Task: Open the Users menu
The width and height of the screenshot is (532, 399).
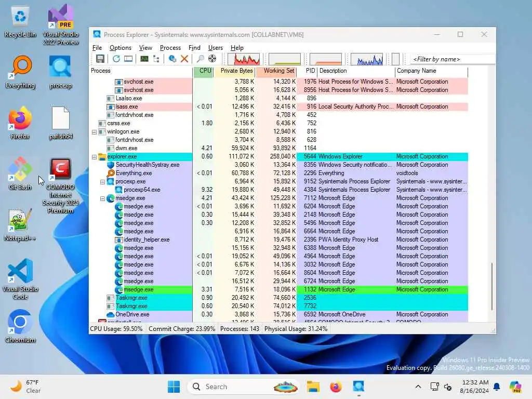Action: (x=216, y=48)
